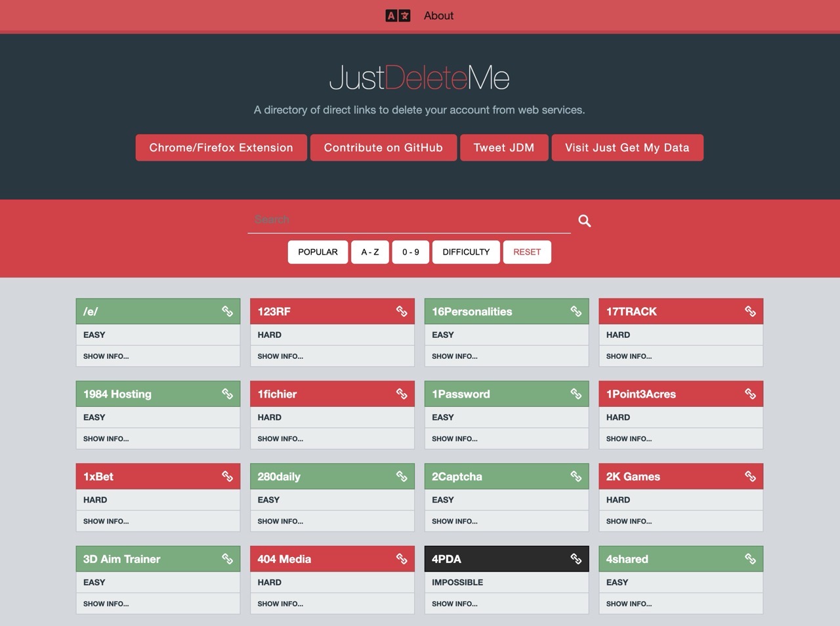The image size is (840, 626).
Task: Expand Show Info for 1fichier
Action: (280, 439)
